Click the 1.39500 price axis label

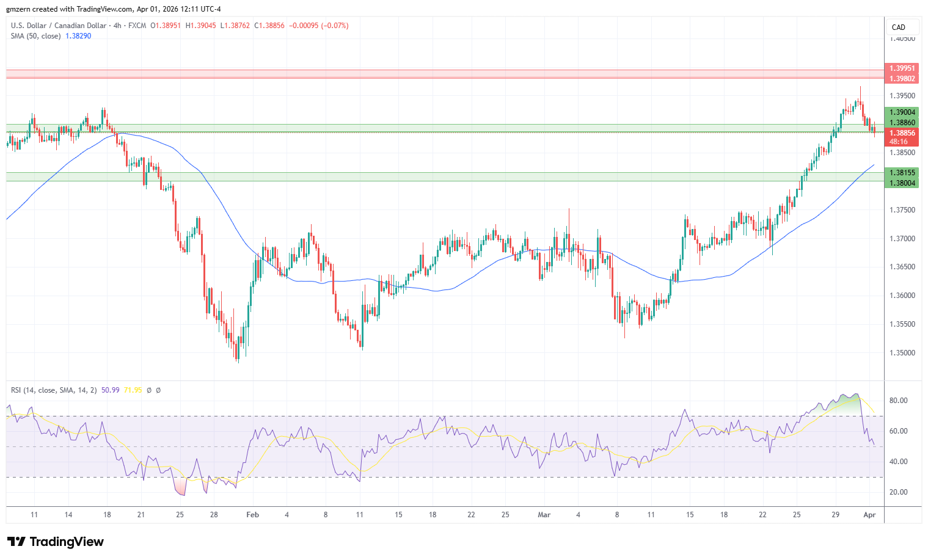click(902, 96)
